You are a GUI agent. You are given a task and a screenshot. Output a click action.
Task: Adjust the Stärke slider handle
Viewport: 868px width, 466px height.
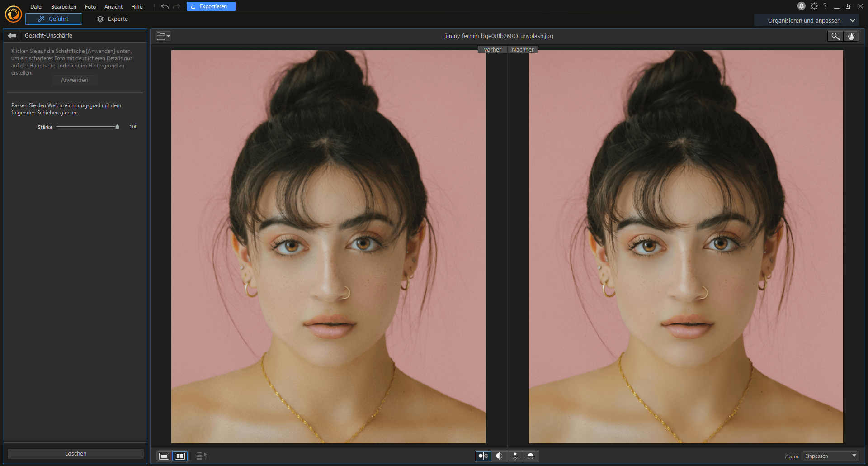tap(117, 127)
